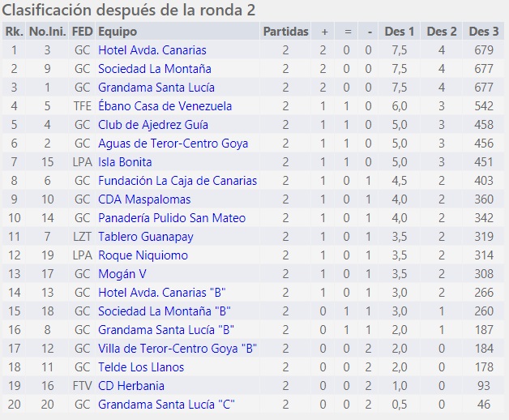The height and width of the screenshot is (420, 509).
Task: Open the CDA Maspalomas team link
Action: pos(144,199)
